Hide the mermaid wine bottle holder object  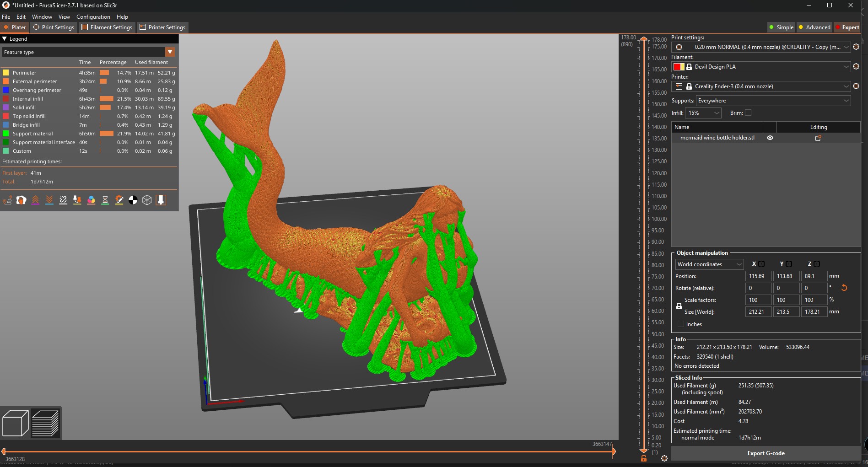click(770, 138)
